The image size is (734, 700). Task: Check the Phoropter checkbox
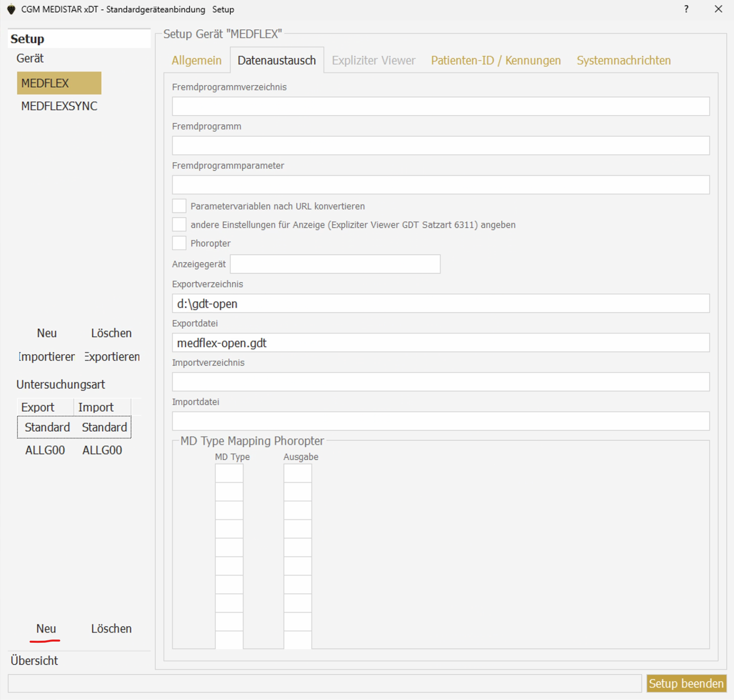click(179, 243)
